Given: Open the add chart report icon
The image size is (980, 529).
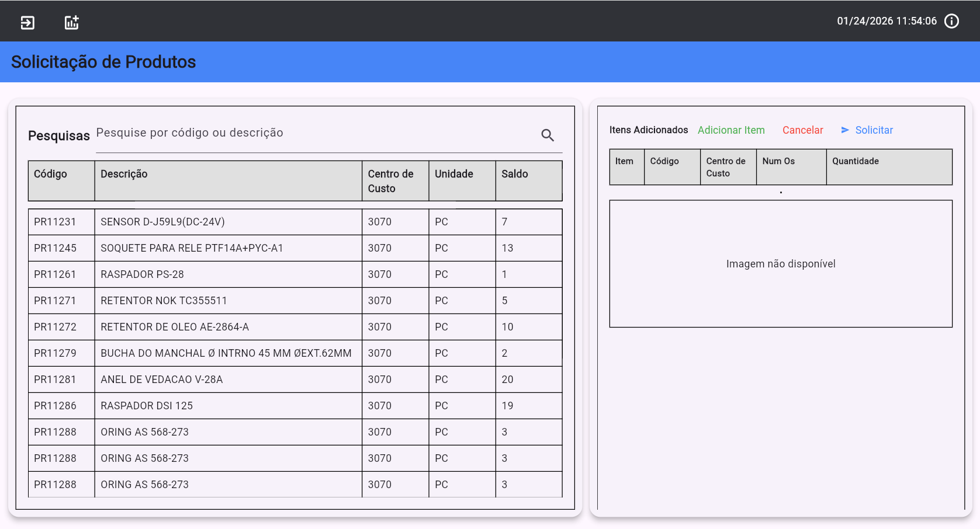Looking at the screenshot, I should click(71, 22).
